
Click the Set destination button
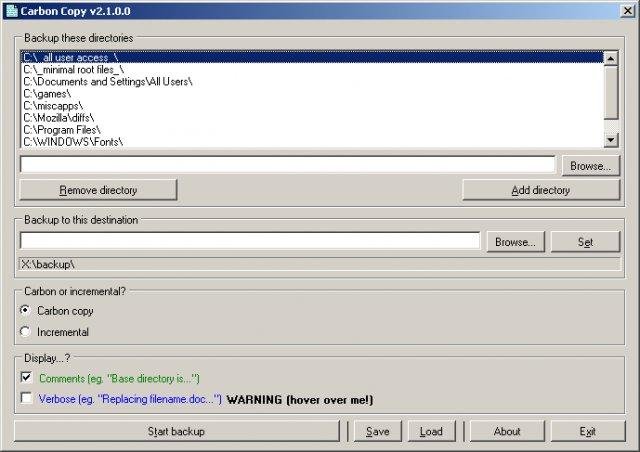tap(585, 242)
